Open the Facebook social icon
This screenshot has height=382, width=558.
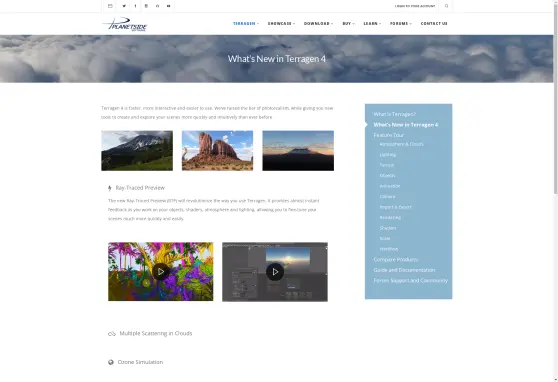click(x=135, y=6)
